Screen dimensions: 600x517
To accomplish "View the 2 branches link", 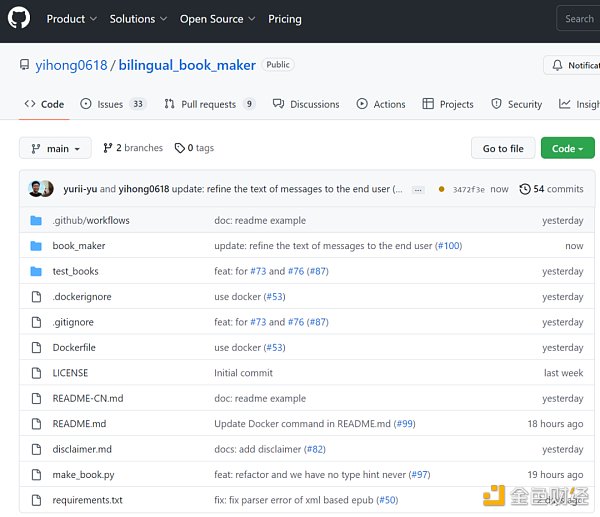I will 132,148.
